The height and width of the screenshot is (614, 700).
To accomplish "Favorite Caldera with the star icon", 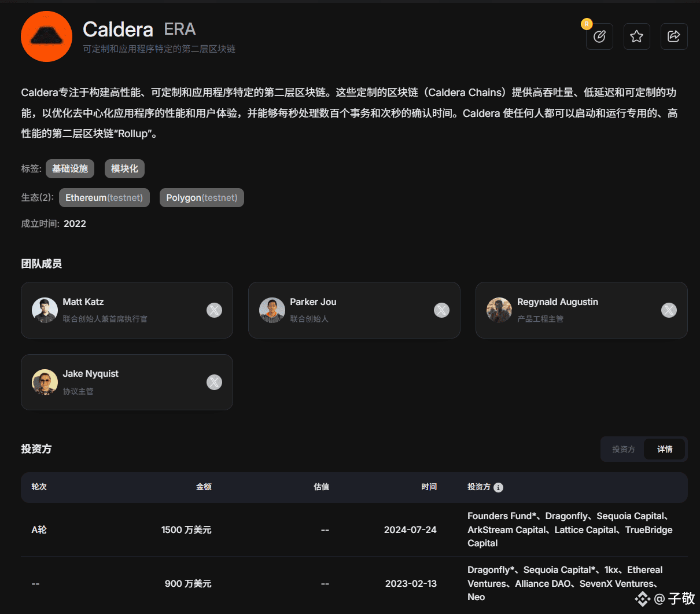I will click(636, 36).
